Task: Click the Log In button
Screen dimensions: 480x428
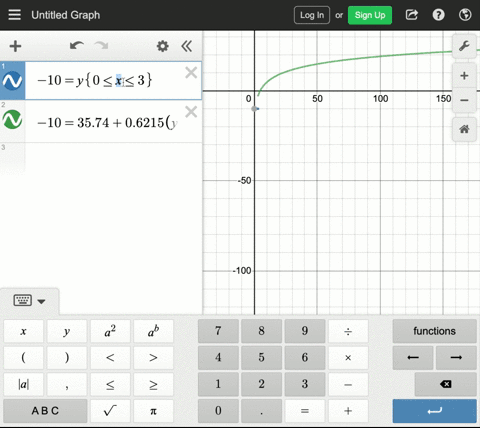Action: pyautogui.click(x=312, y=15)
